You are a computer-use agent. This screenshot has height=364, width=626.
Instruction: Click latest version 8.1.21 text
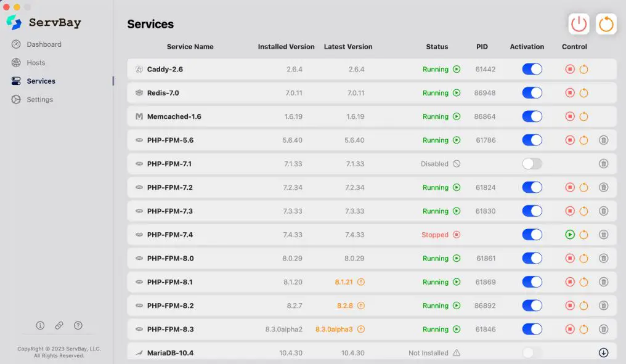tap(344, 282)
